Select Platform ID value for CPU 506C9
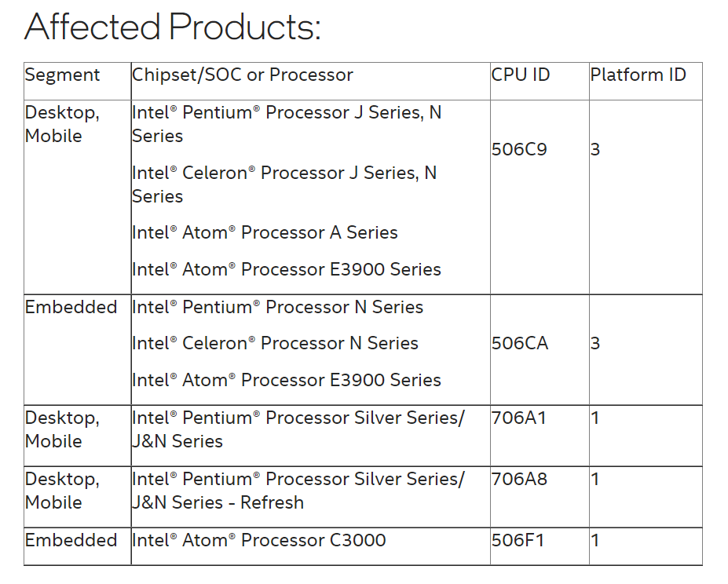The width and height of the screenshot is (728, 584). pyautogui.click(x=595, y=149)
